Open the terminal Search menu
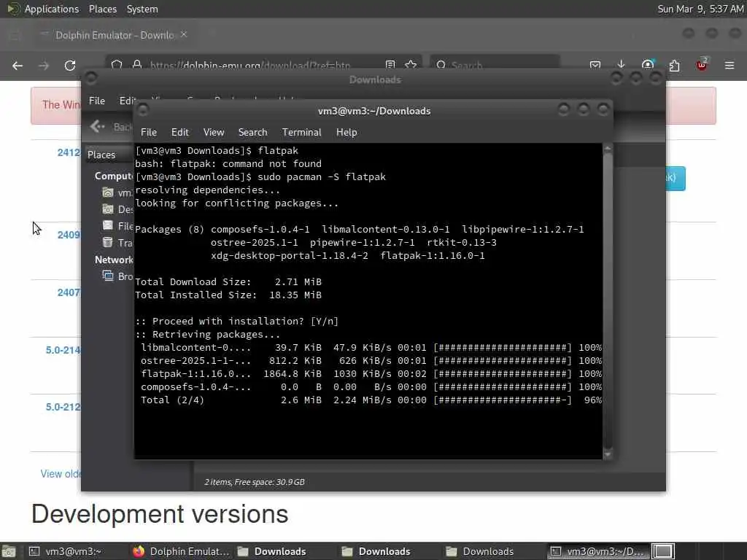747x560 pixels. coord(252,133)
